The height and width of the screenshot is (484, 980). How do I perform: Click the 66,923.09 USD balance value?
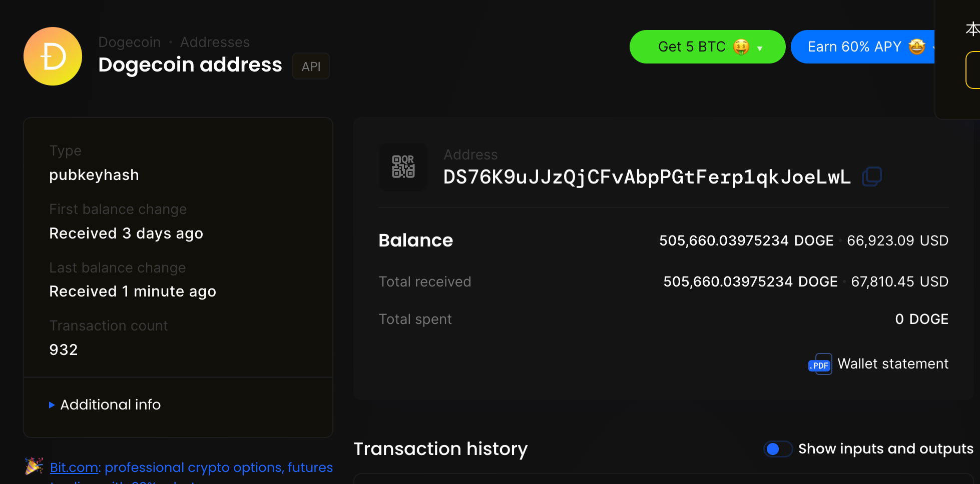897,240
